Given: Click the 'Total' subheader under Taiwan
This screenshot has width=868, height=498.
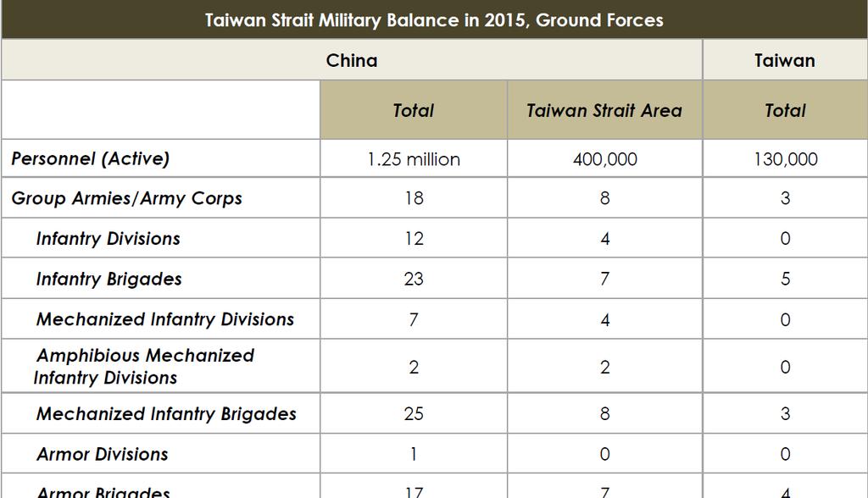Looking at the screenshot, I should (785, 110).
